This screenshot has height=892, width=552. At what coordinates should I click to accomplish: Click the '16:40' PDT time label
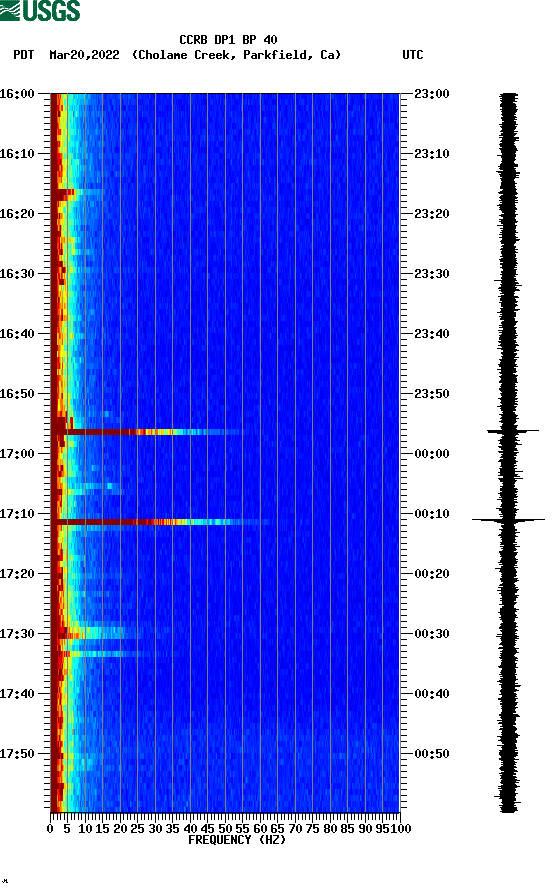tap(17, 334)
